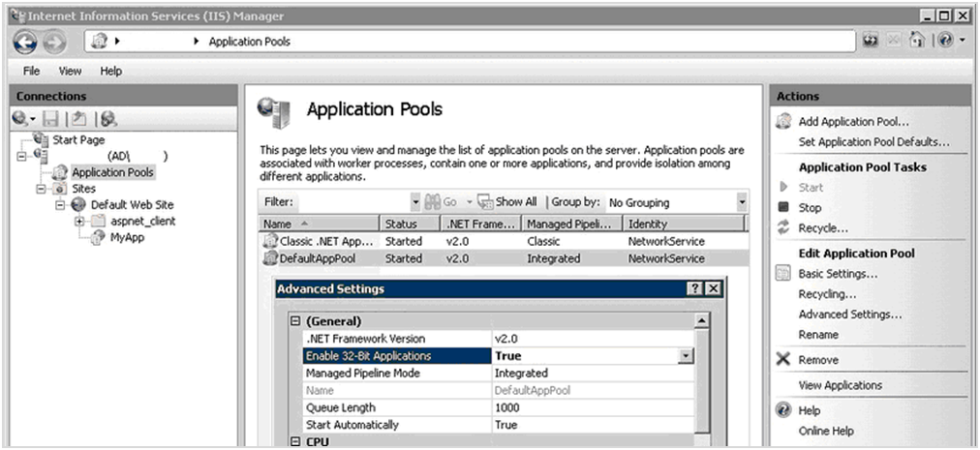
Task: Collapse the Default Web Site node
Action: point(61,205)
